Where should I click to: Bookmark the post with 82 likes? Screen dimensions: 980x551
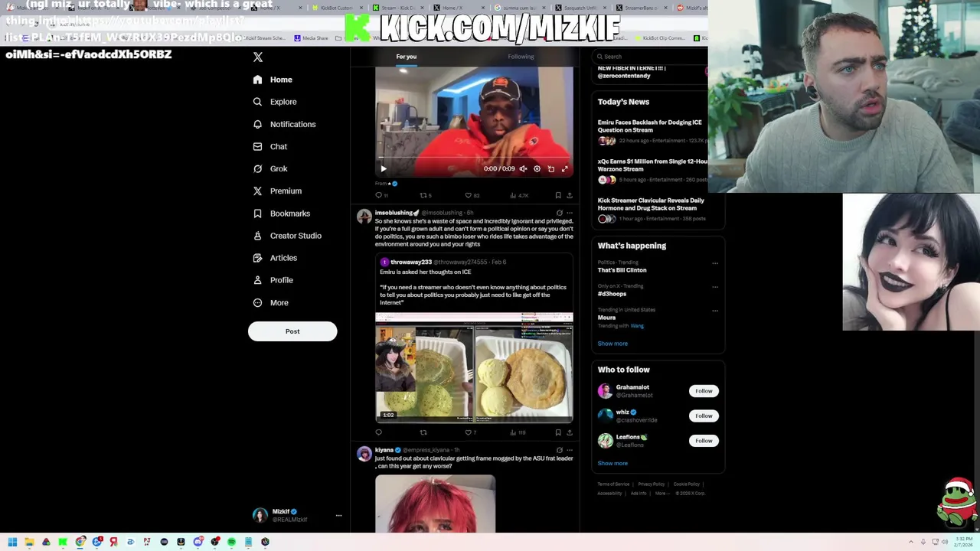[558, 195]
